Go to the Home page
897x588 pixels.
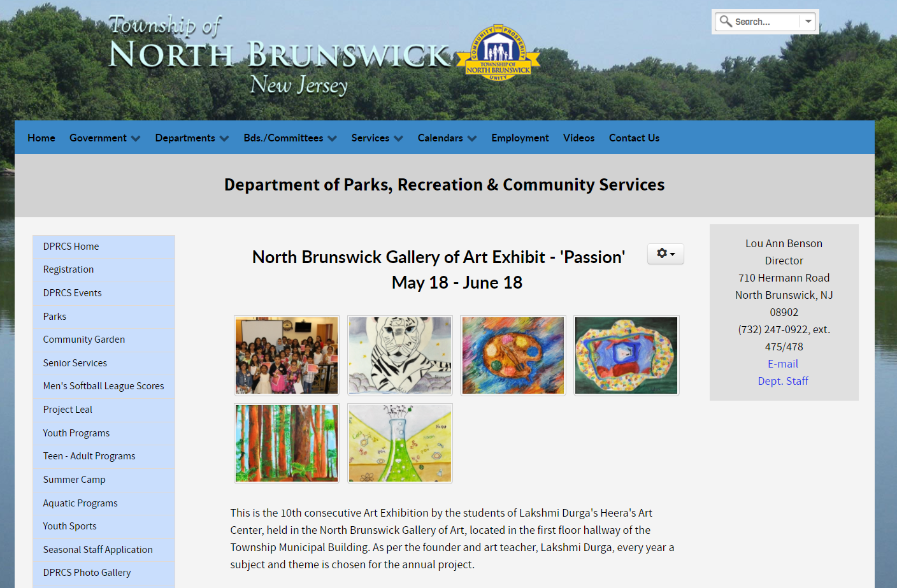coord(41,138)
